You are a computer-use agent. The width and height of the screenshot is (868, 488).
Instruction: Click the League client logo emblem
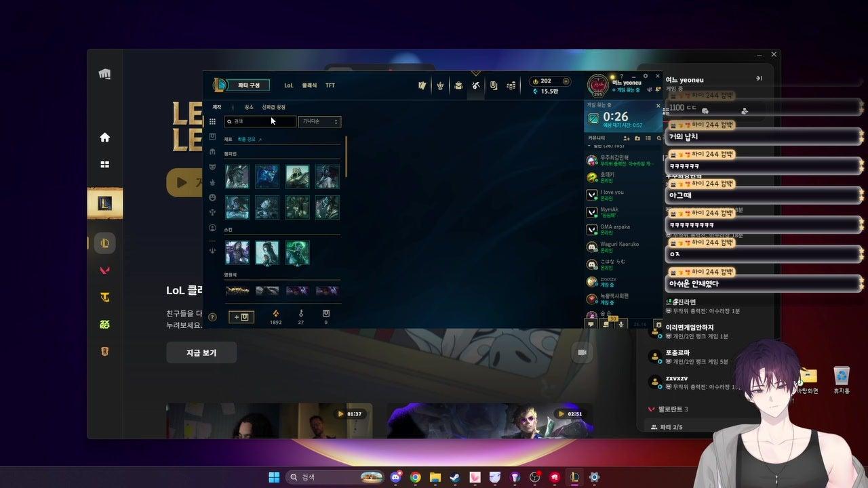(x=219, y=85)
